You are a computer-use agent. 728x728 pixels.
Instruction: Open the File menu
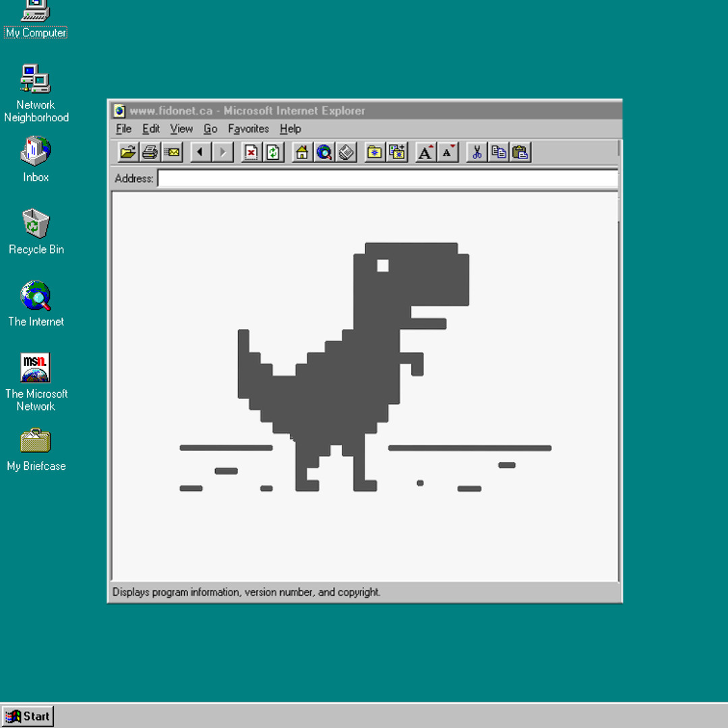coord(123,129)
